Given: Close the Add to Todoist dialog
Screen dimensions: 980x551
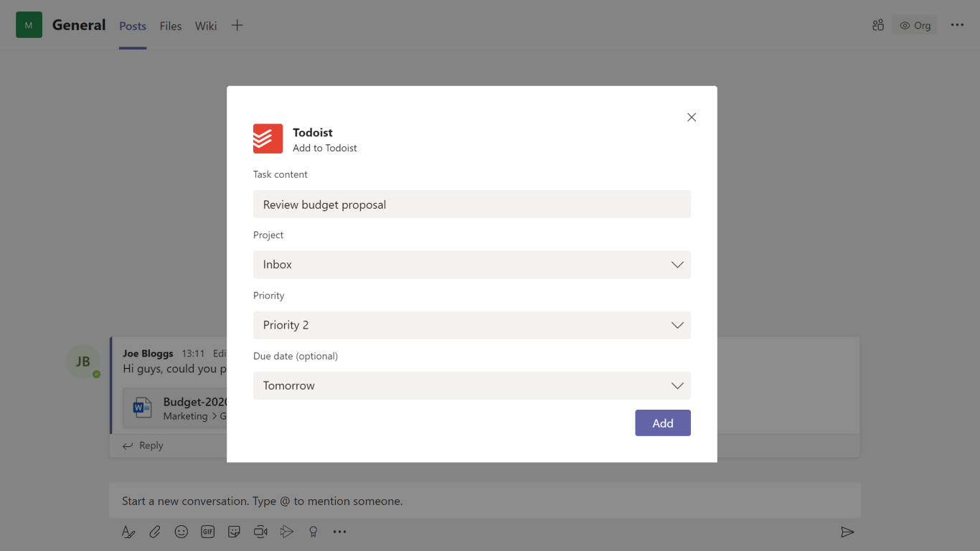Looking at the screenshot, I should point(692,117).
